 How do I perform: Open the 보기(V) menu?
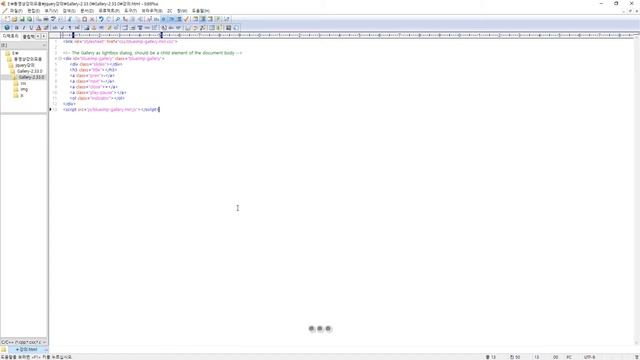(x=51, y=11)
